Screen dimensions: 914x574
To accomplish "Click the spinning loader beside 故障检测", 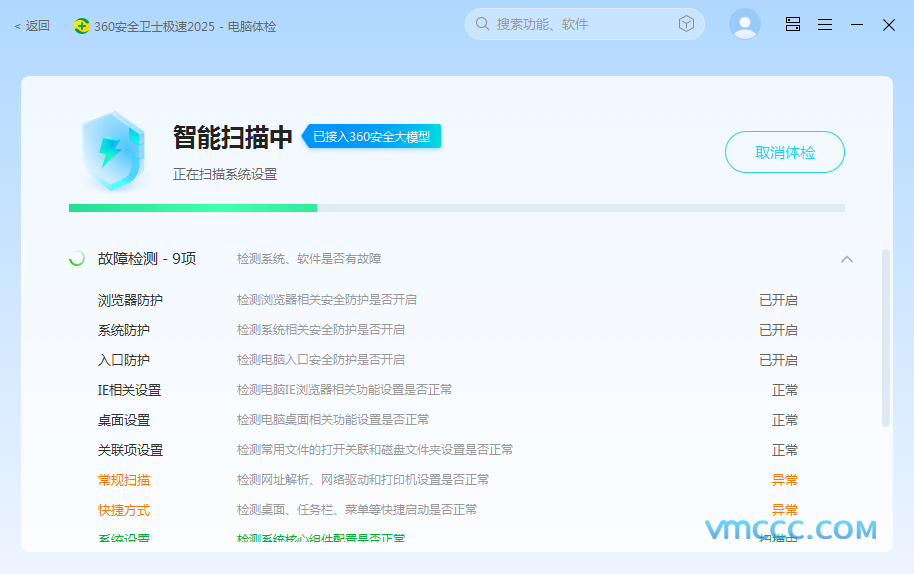I will [77, 259].
